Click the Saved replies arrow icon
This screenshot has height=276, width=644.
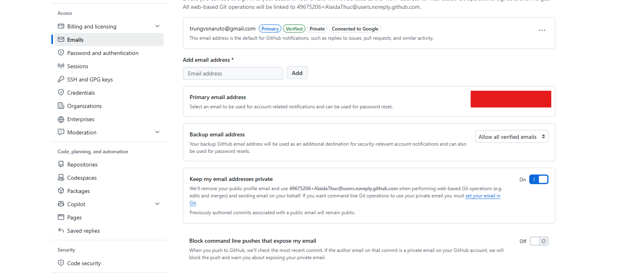[x=61, y=231]
